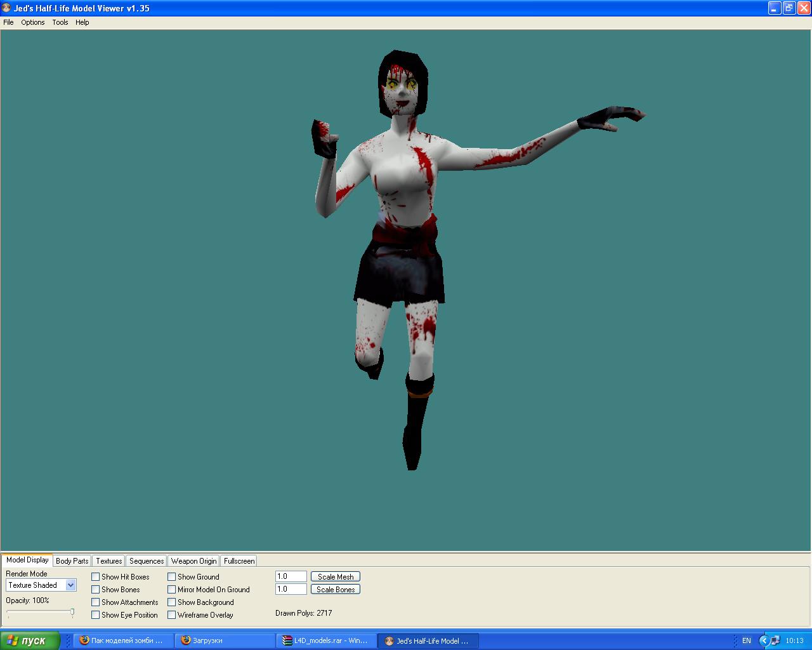This screenshot has width=812, height=650.
Task: Expand the Render Mode dropdown
Action: point(70,585)
